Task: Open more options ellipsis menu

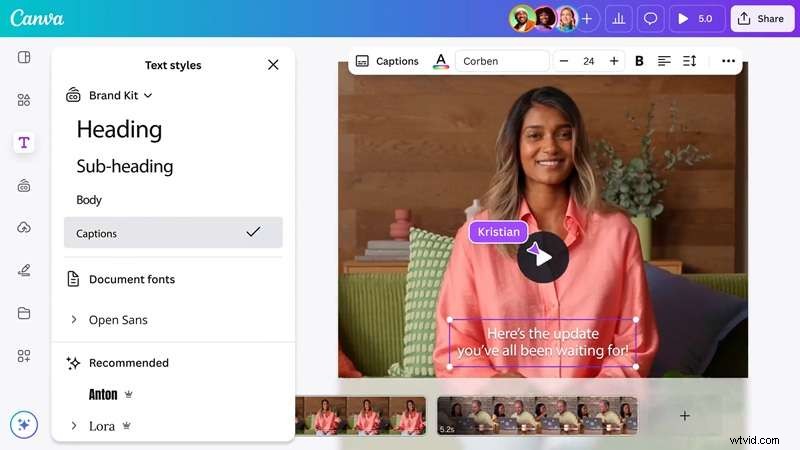Action: pos(728,61)
